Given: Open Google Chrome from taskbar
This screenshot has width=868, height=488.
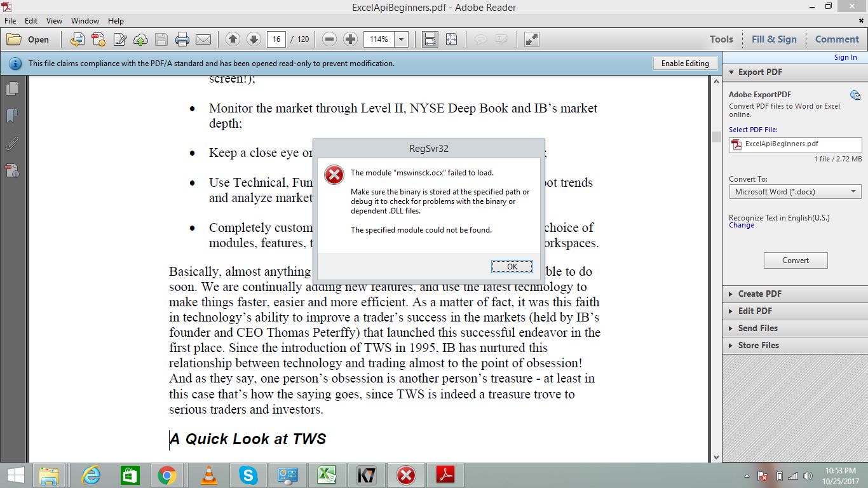Looking at the screenshot, I should (167, 475).
